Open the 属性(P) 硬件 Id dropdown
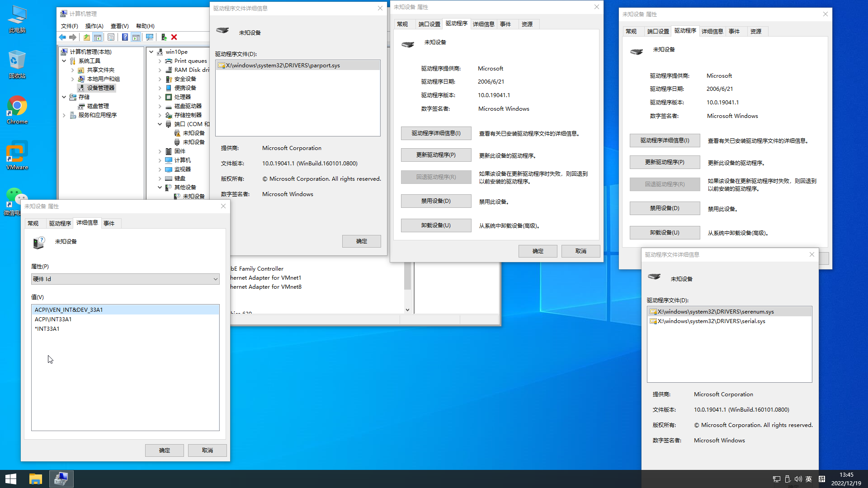868x488 pixels. [125, 279]
